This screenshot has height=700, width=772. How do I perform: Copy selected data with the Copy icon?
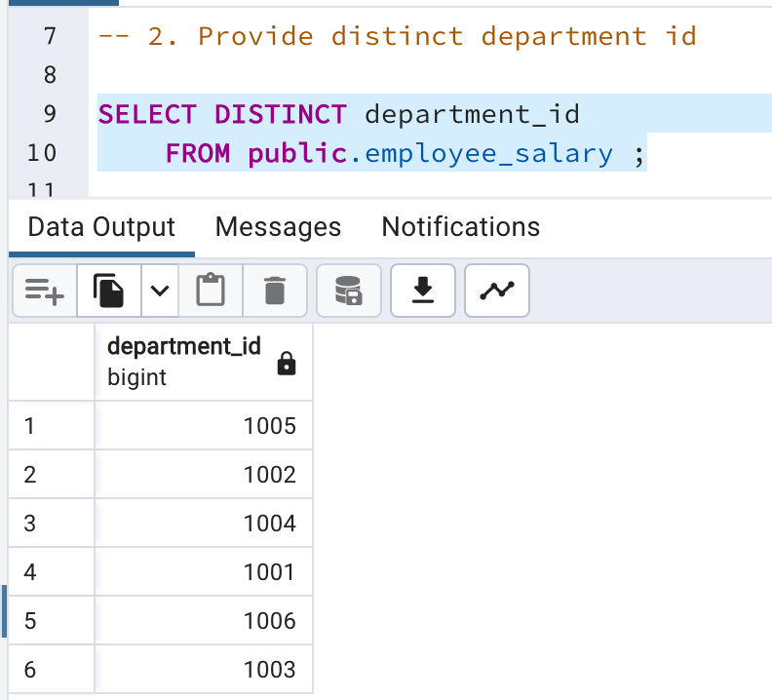point(109,291)
